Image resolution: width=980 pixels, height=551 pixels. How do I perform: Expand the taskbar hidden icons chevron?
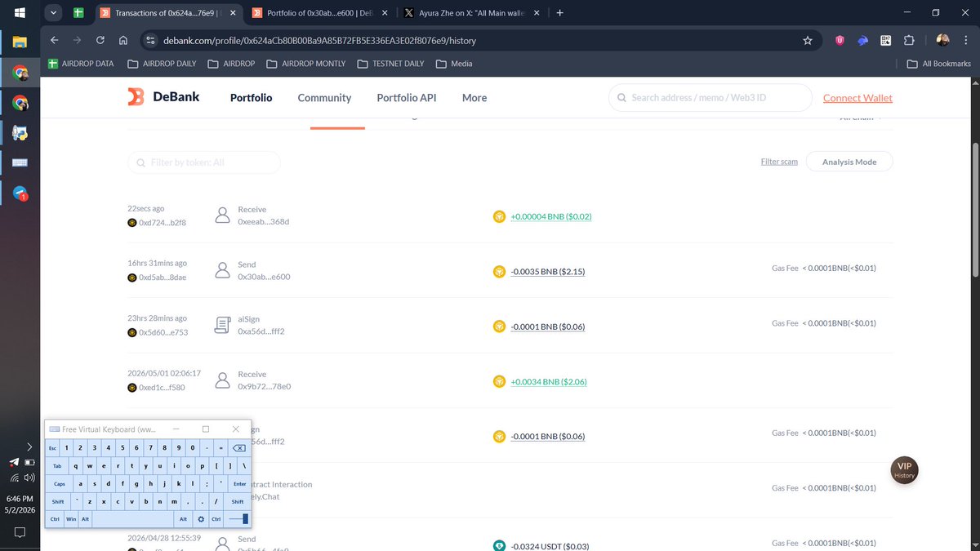click(x=30, y=446)
